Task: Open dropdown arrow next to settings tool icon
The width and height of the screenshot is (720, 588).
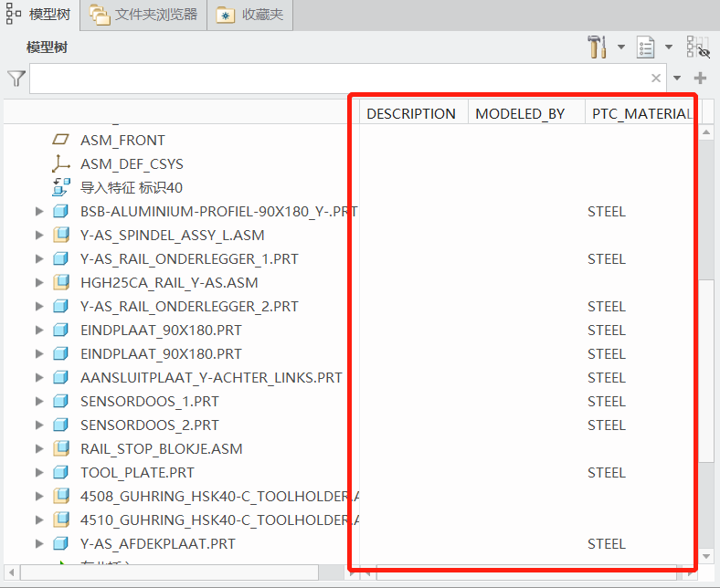Action: (x=621, y=47)
